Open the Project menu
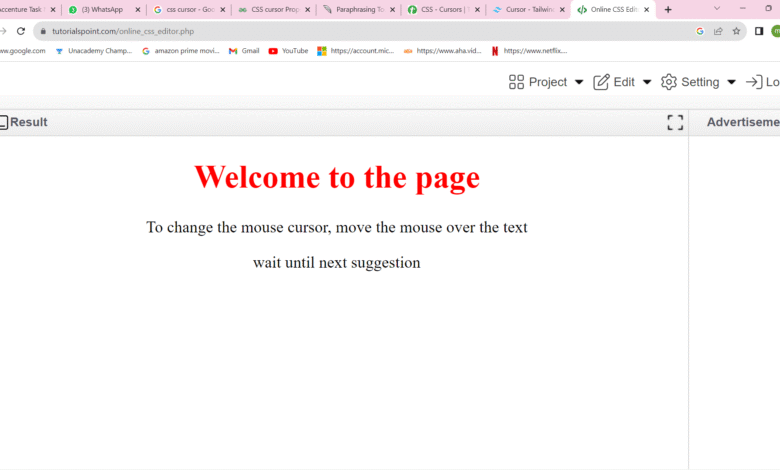 tap(546, 82)
